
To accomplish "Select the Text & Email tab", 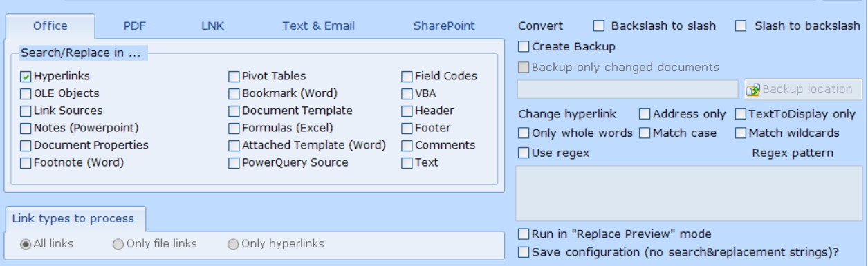I will tap(318, 26).
